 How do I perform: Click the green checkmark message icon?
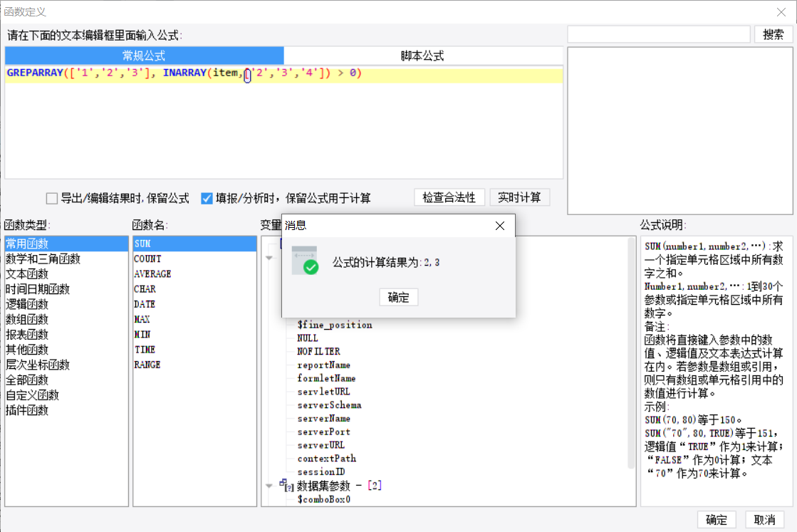(x=306, y=261)
